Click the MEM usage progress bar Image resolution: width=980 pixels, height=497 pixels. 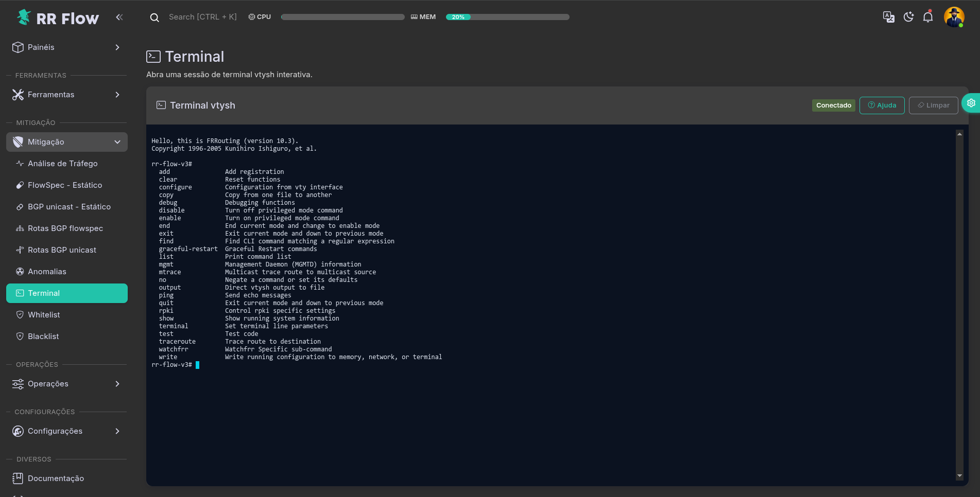507,17
